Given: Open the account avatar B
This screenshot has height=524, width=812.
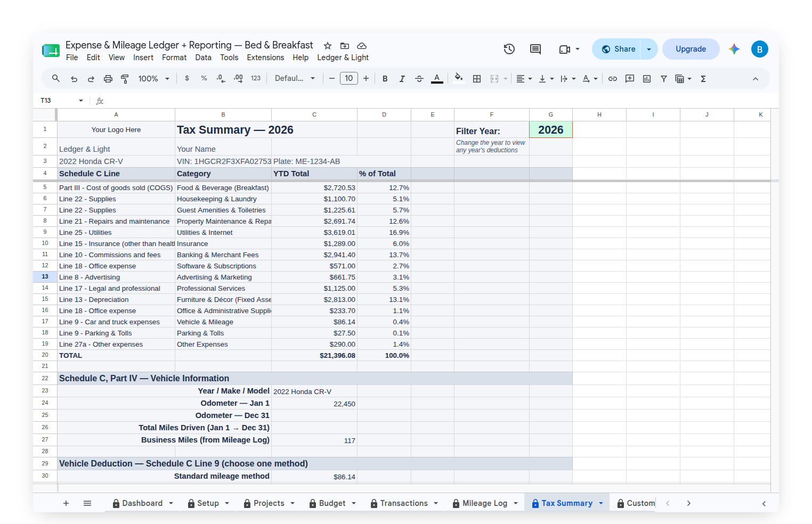Looking at the screenshot, I should [x=760, y=49].
